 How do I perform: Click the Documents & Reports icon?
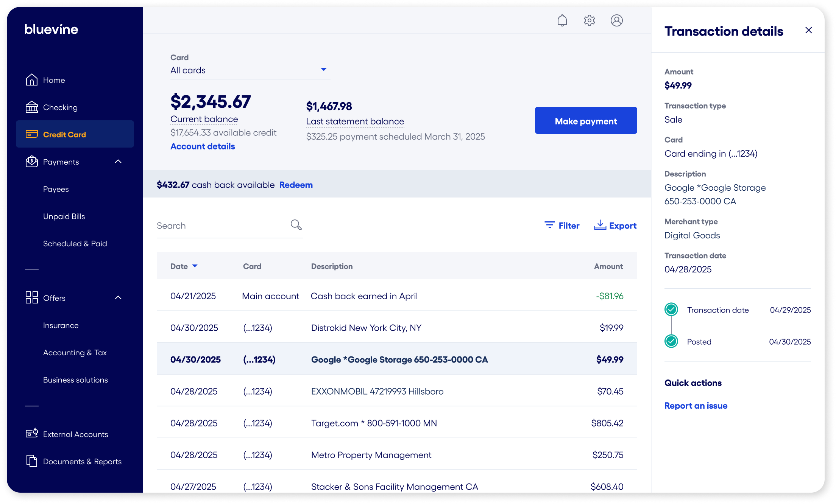coord(32,461)
